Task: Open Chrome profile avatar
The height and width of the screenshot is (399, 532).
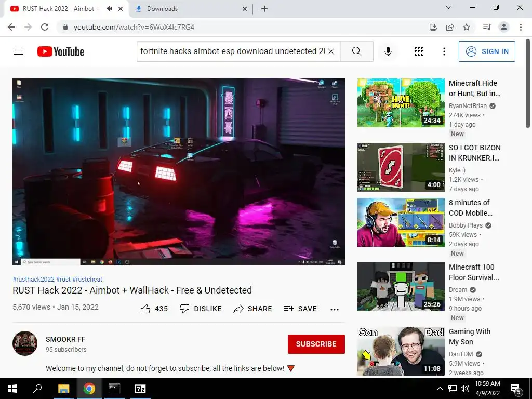Action: tap(504, 27)
